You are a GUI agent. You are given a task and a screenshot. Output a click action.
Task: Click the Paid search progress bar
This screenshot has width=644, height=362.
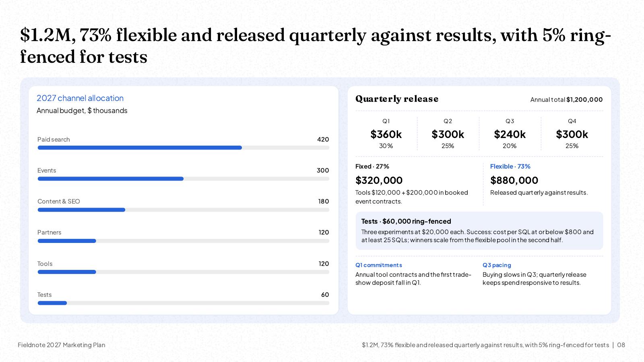click(x=183, y=148)
